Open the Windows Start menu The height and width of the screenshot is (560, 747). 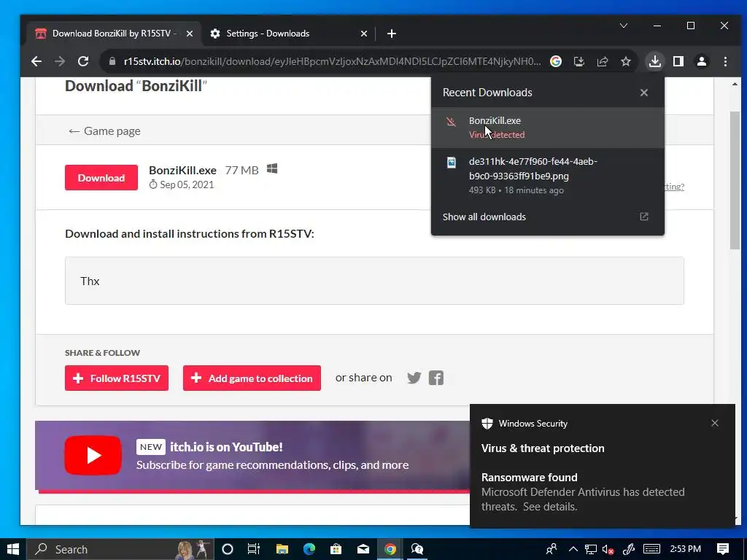point(13,549)
